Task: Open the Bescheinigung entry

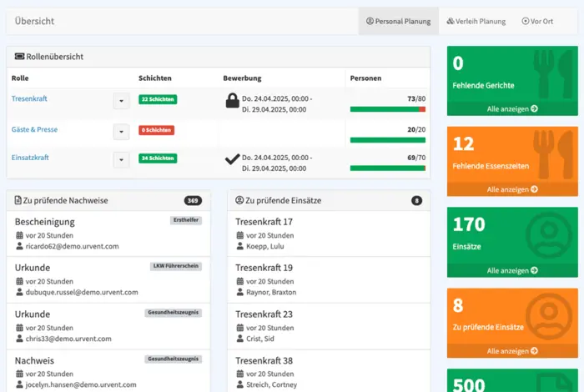Action: pyautogui.click(x=108, y=234)
